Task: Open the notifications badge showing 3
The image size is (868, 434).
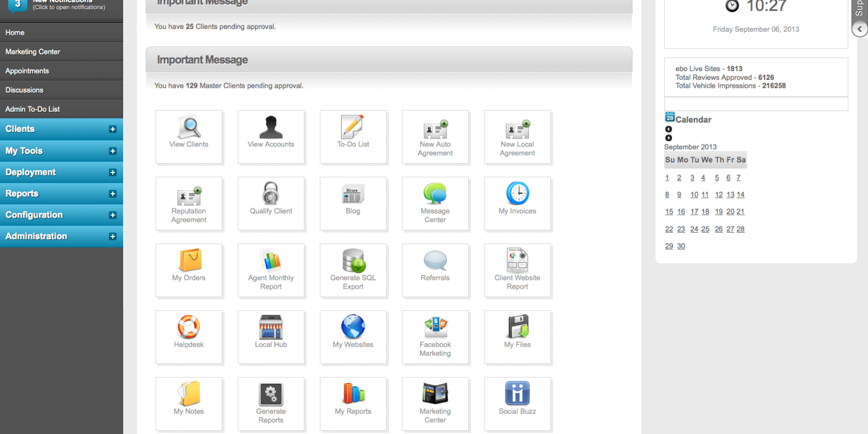Action: (x=17, y=6)
